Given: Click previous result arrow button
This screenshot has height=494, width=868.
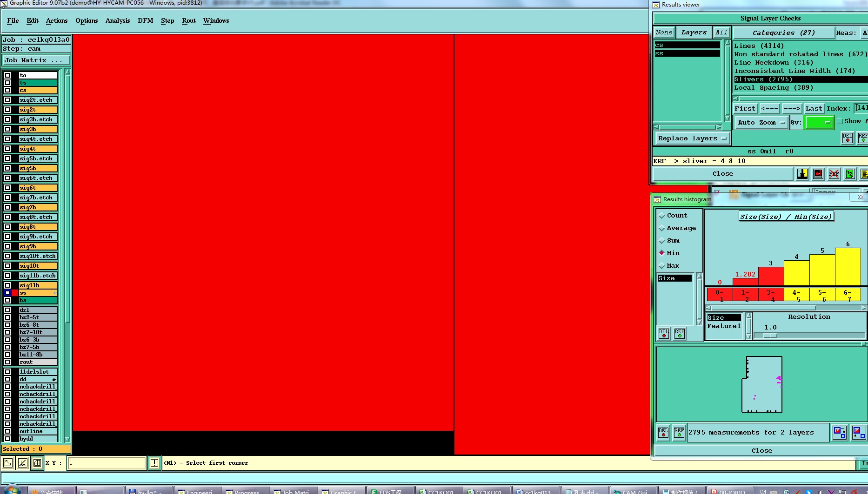Looking at the screenshot, I should (x=769, y=109).
